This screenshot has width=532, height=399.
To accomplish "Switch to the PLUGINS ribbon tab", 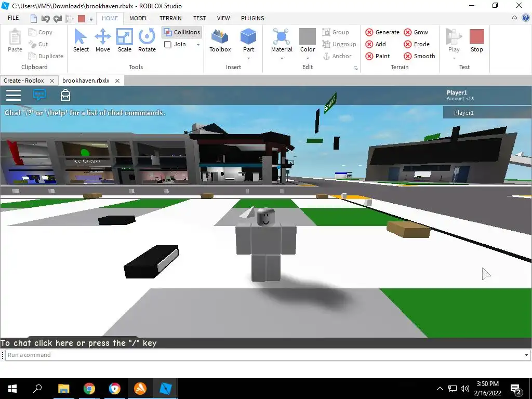I will click(252, 18).
